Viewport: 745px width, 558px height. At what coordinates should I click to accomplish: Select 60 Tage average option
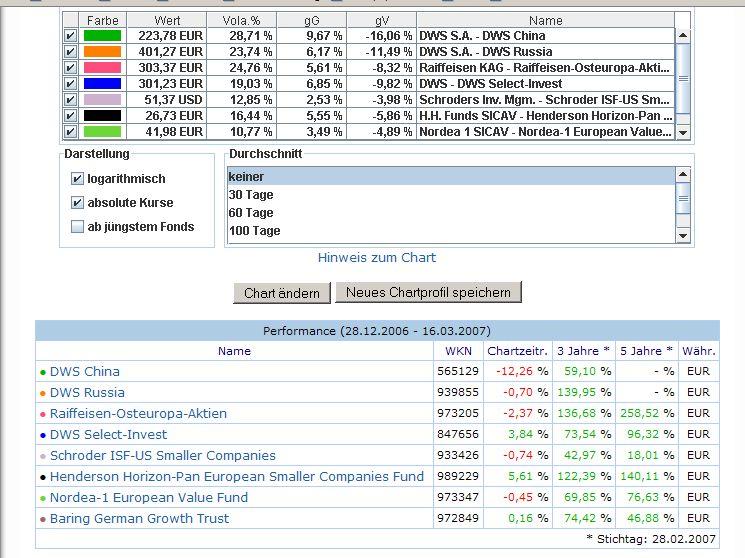tap(451, 212)
